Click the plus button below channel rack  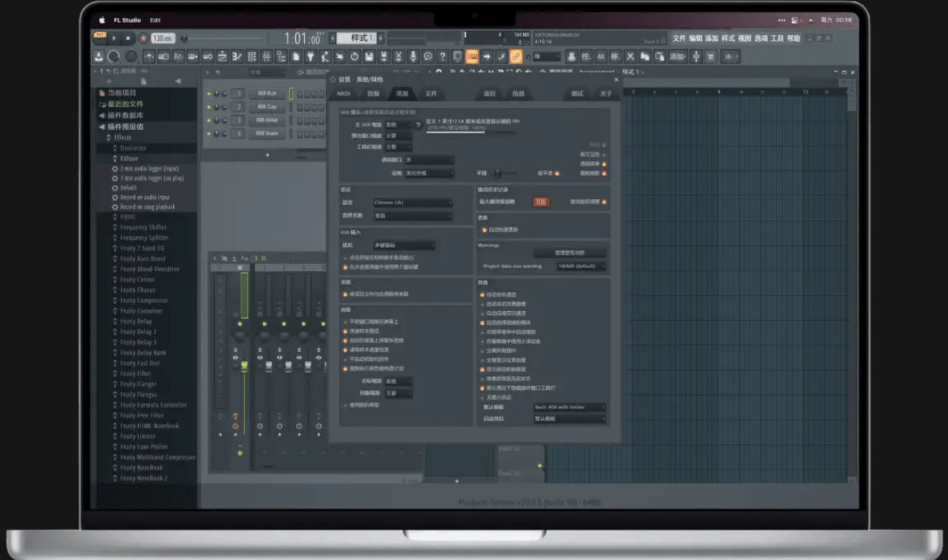click(267, 154)
